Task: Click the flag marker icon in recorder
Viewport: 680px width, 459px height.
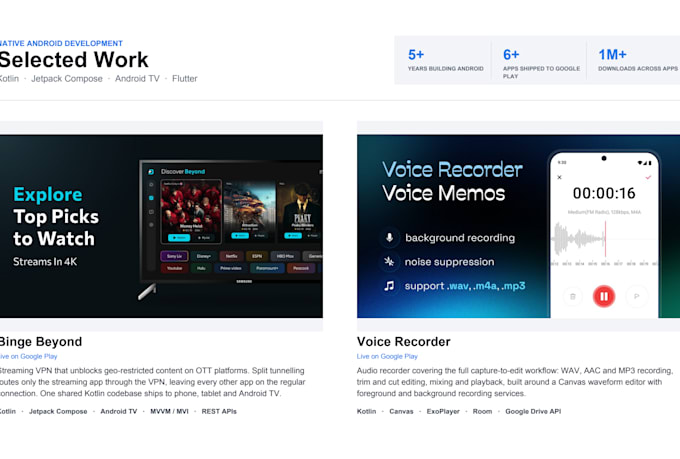Action: coord(637,296)
